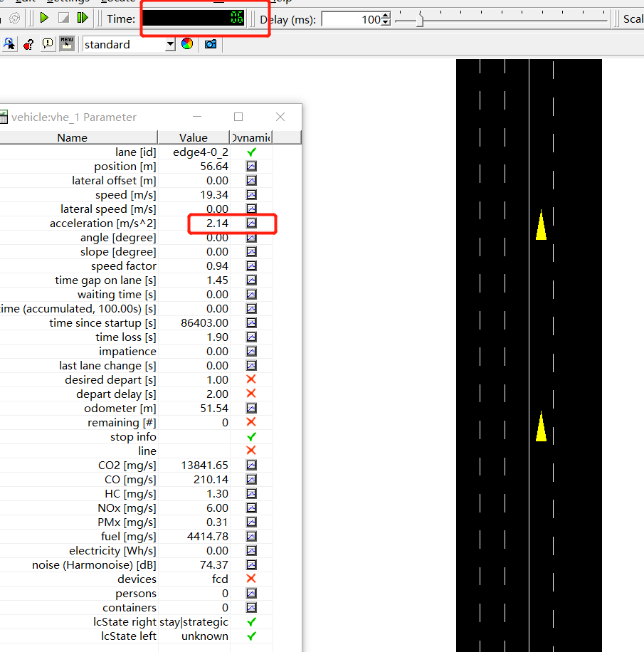This screenshot has height=652, width=644.
Task: Perform a single simulation step
Action: [83, 18]
